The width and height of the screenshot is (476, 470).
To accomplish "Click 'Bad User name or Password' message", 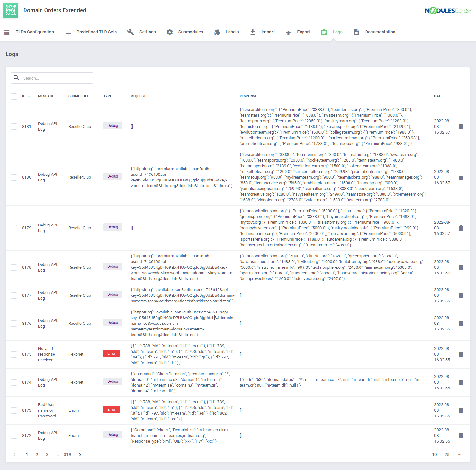I will (x=47, y=410).
